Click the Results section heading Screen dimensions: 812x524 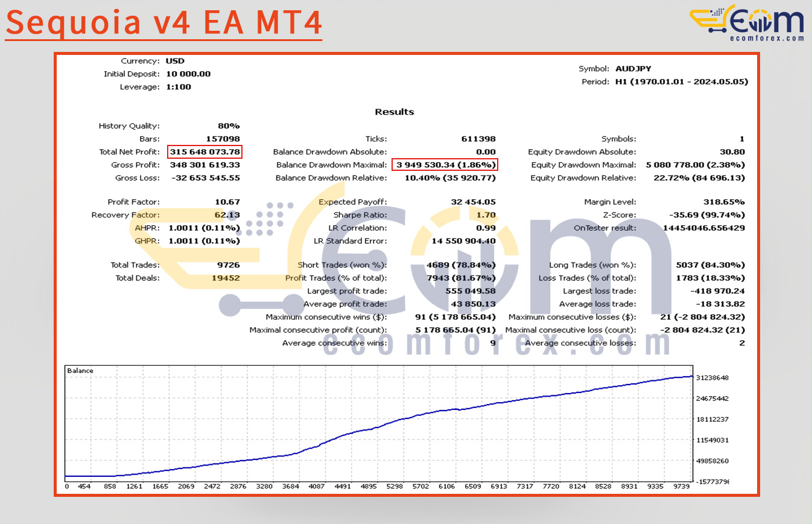tap(395, 112)
